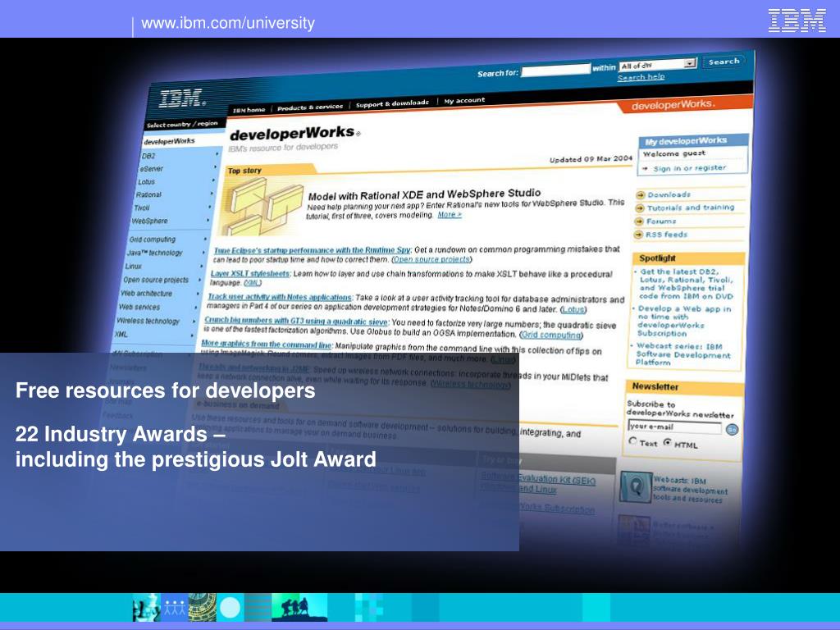Expand the Grid computing sidebar arrow
The height and width of the screenshot is (630, 840).
(x=205, y=239)
